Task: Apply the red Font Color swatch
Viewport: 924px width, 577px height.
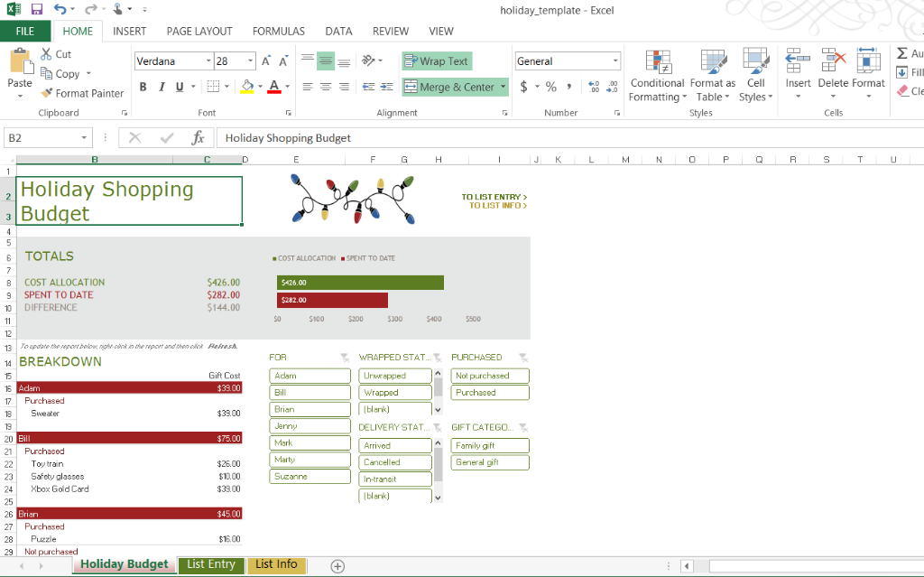Action: click(x=274, y=87)
